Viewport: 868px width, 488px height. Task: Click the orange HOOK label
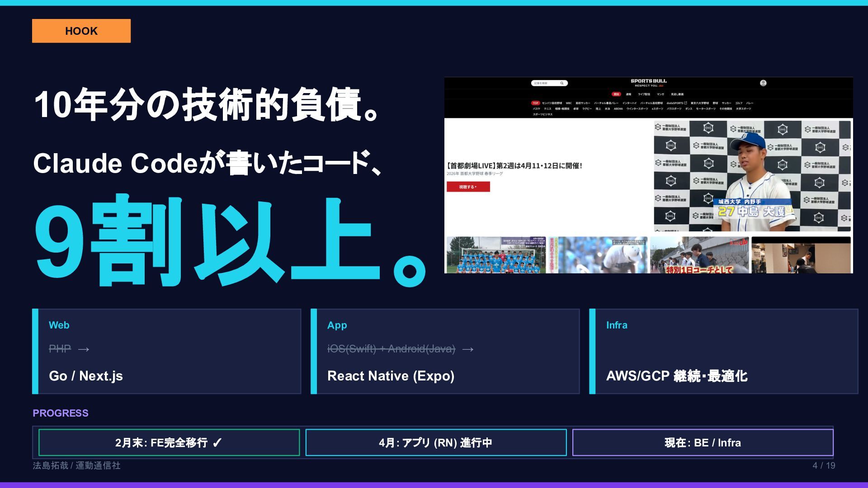point(81,31)
